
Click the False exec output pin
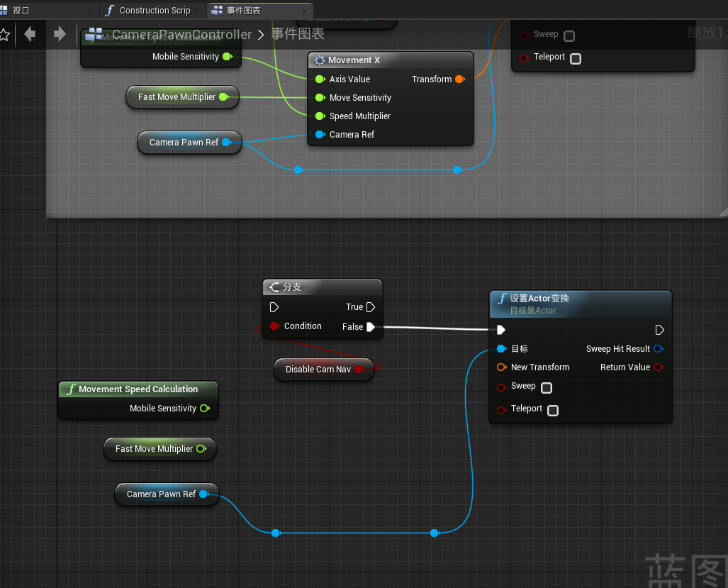(371, 327)
